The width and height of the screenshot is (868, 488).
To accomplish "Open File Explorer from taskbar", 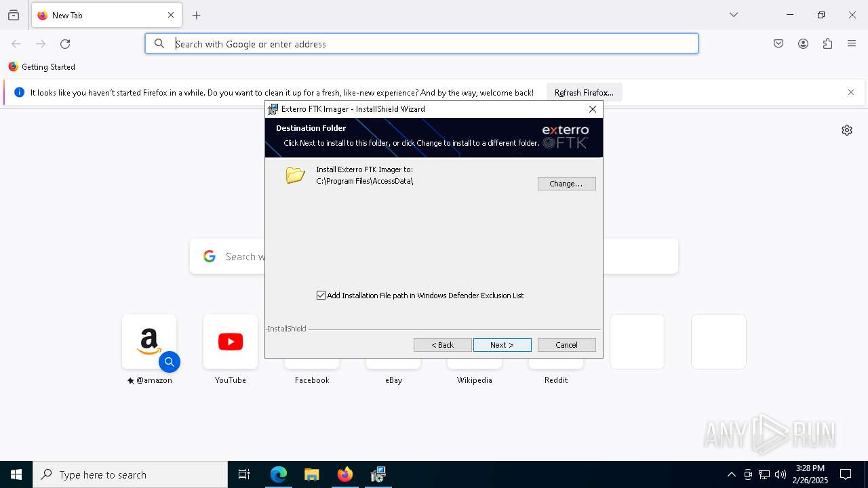I will pyautogui.click(x=312, y=474).
